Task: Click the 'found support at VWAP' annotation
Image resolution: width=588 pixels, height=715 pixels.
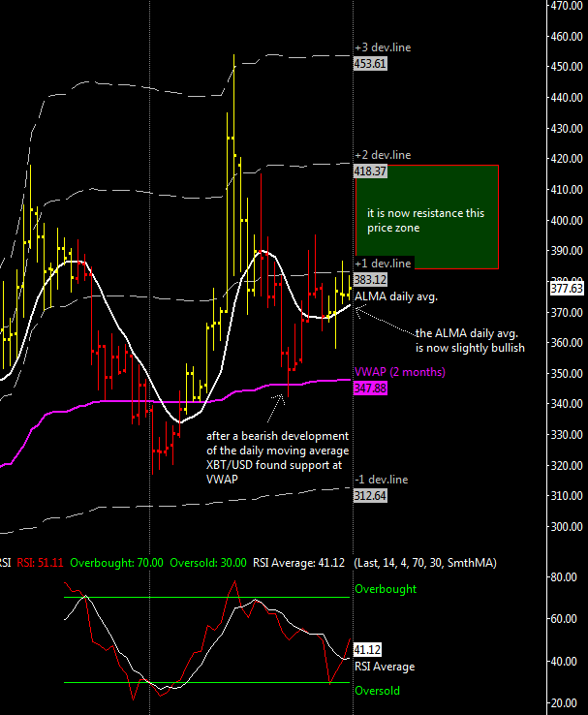Action: [x=277, y=457]
